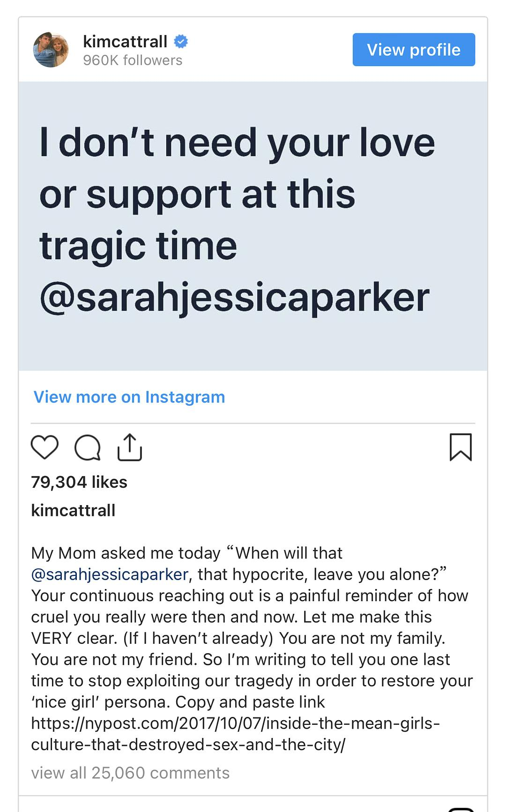506x812 pixels.
Task: Tap the 960K followers text
Action: click(x=133, y=60)
